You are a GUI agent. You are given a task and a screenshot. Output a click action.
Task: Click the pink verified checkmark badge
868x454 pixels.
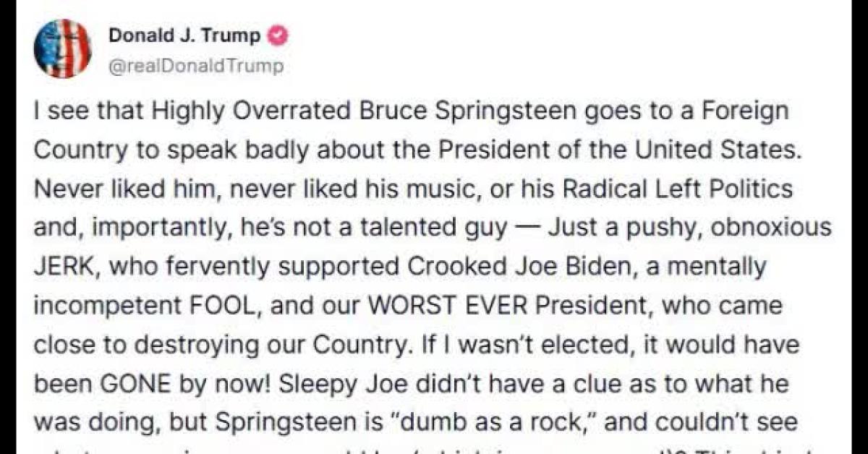(278, 35)
